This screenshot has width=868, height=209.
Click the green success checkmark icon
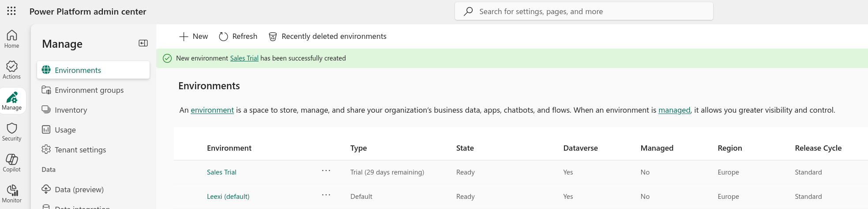click(x=167, y=58)
